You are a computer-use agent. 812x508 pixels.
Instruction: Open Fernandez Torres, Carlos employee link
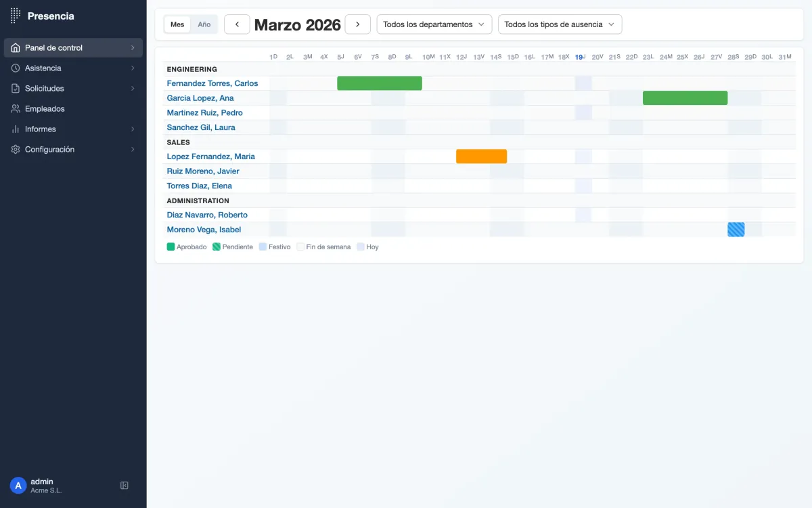click(x=212, y=83)
